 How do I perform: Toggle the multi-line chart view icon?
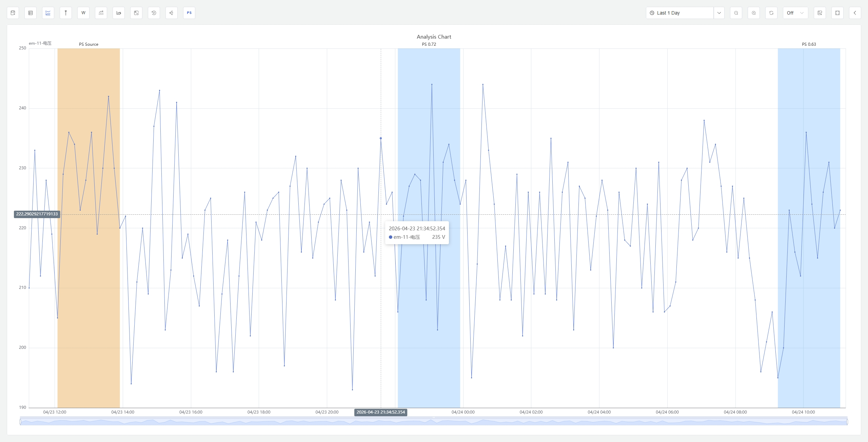(48, 13)
